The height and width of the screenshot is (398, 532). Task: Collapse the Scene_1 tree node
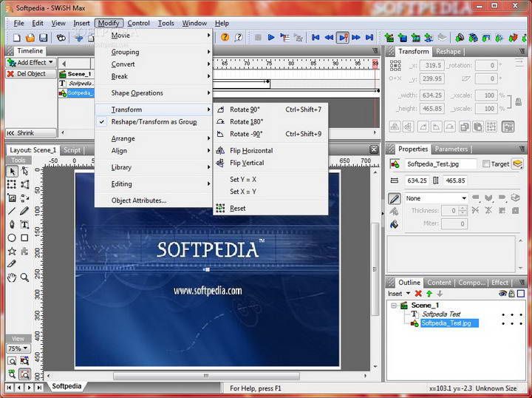click(x=394, y=306)
